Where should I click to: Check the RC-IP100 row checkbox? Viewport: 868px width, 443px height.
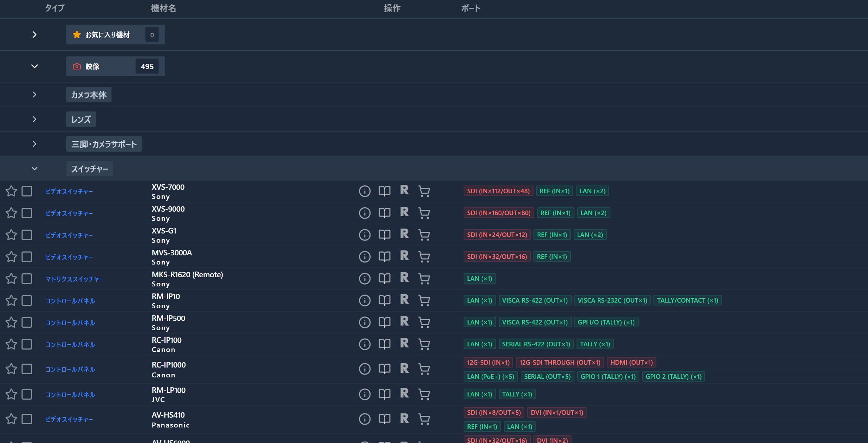coord(27,344)
